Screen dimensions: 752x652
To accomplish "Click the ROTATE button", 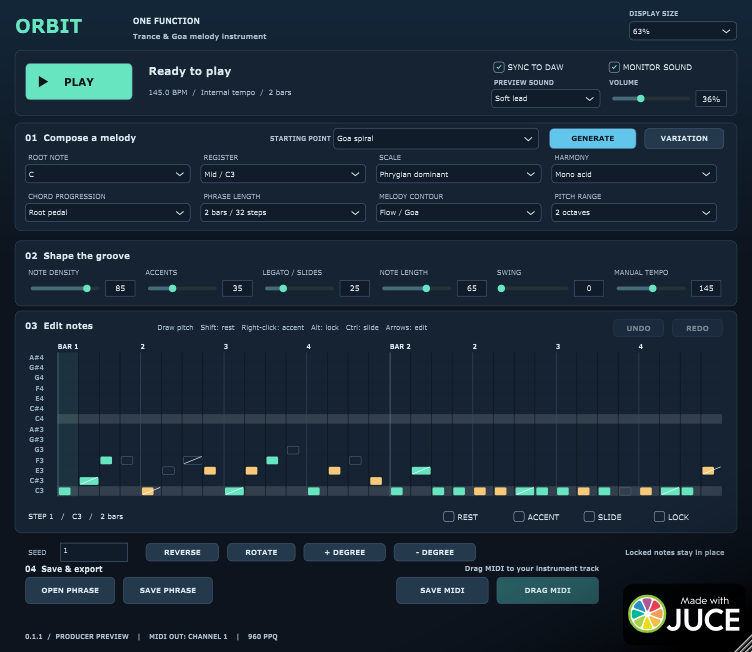I will [261, 552].
